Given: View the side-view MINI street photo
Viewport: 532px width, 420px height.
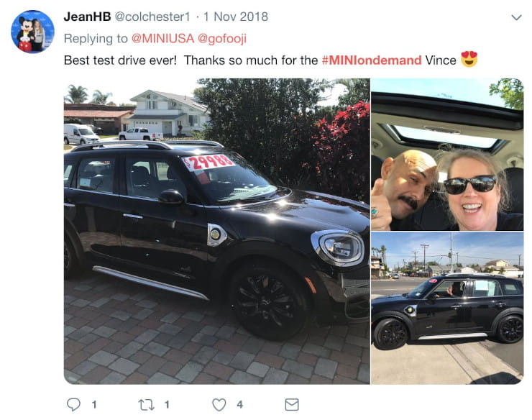Looking at the screenshot, I should [x=447, y=309].
